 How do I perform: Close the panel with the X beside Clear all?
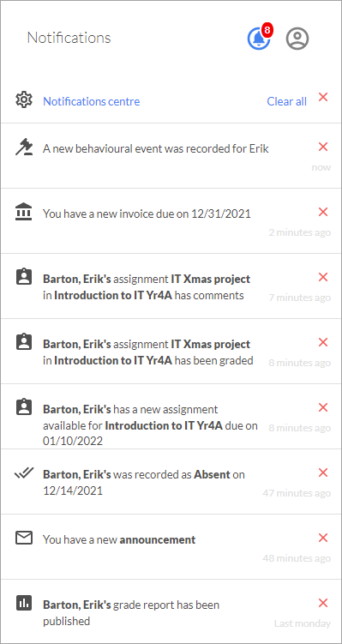(323, 97)
